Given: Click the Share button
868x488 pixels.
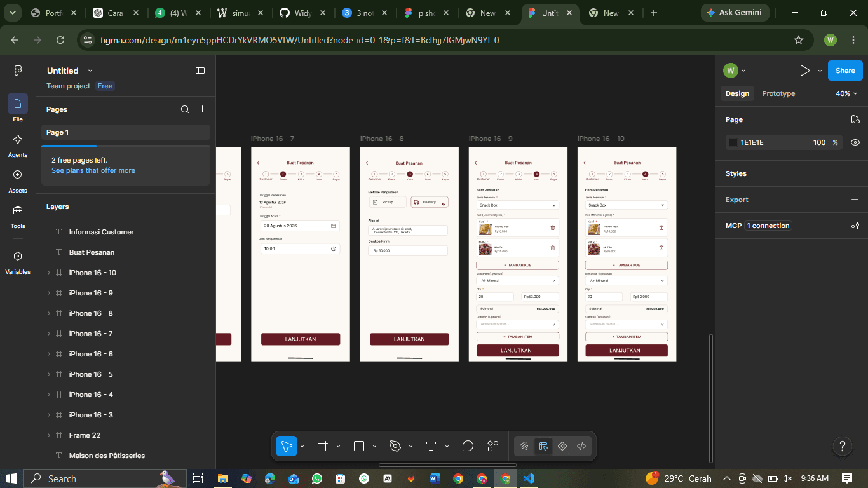Looking at the screenshot, I should click(845, 71).
